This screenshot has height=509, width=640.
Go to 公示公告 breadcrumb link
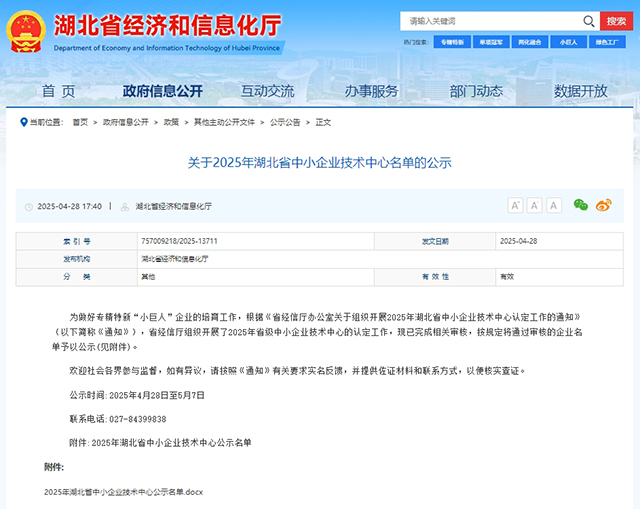[285, 122]
